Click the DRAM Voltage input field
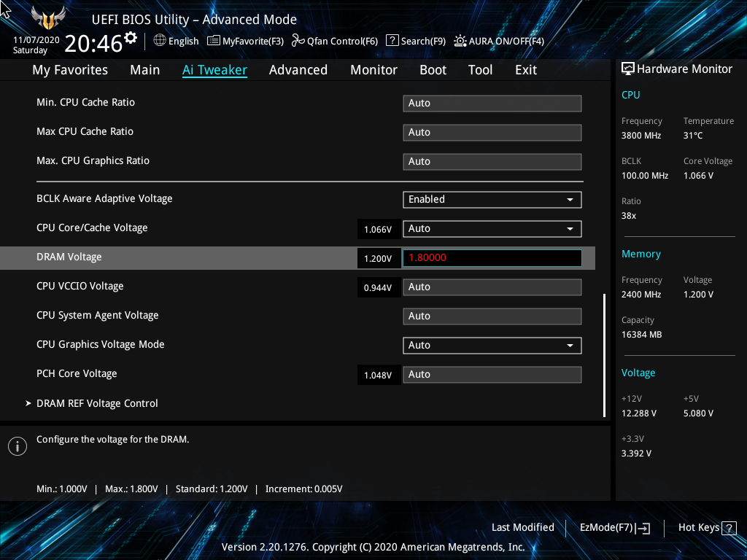Screen dimensions: 747x560 tap(492, 257)
